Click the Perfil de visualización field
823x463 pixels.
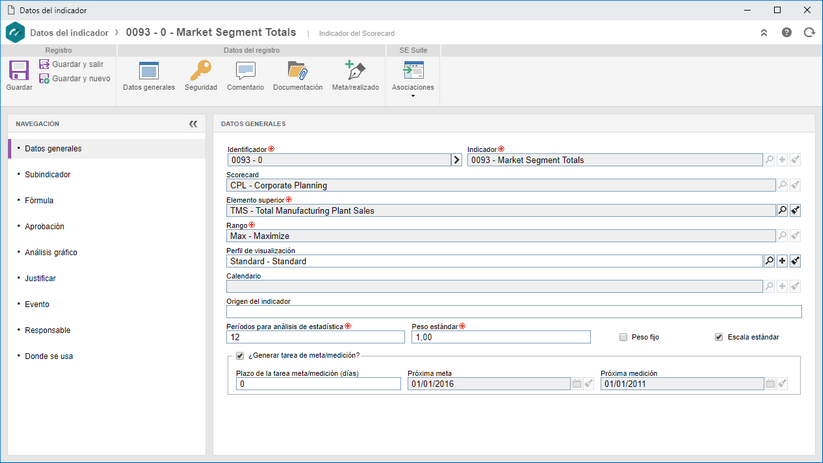(x=494, y=261)
